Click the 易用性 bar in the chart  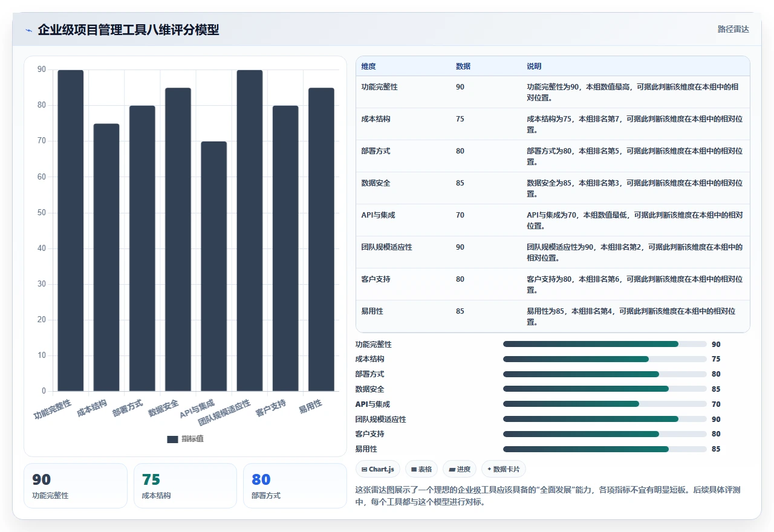[322, 239]
